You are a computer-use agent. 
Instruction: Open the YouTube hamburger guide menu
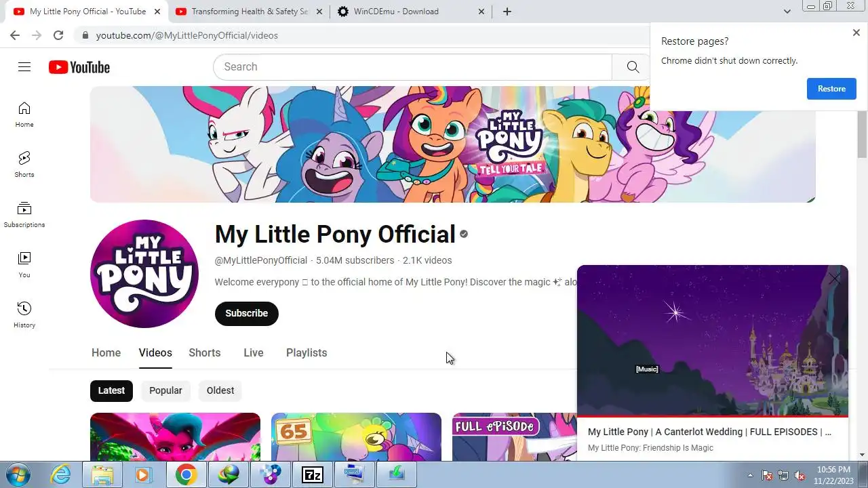tap(24, 66)
